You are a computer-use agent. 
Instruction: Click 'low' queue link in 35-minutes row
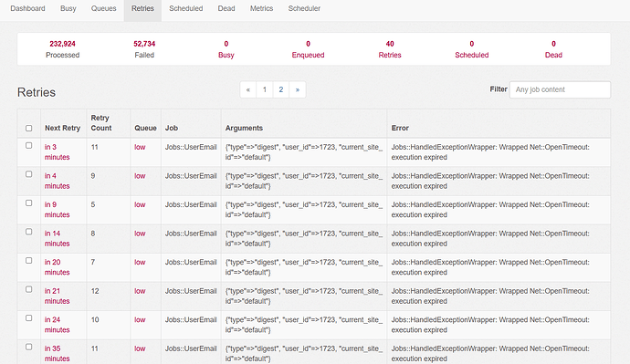tap(140, 348)
